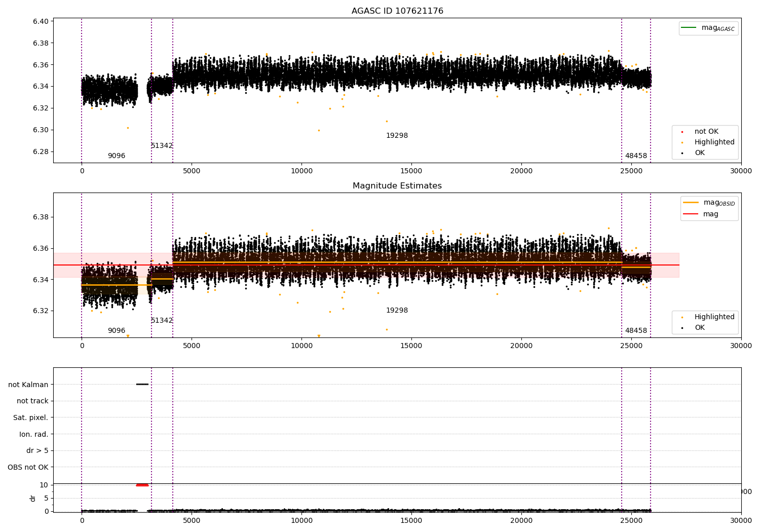Click obsid label 9096 in top plot

pyautogui.click(x=117, y=156)
